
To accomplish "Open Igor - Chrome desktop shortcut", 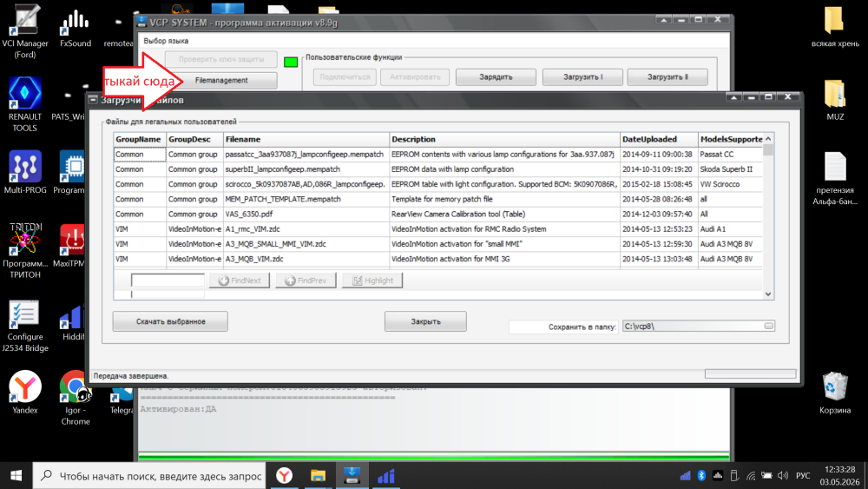I will 76,398.
